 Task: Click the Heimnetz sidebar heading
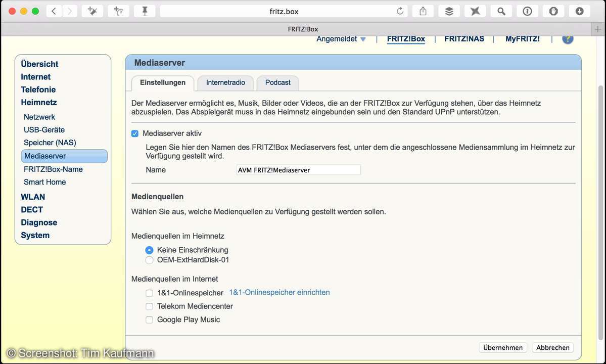click(38, 103)
